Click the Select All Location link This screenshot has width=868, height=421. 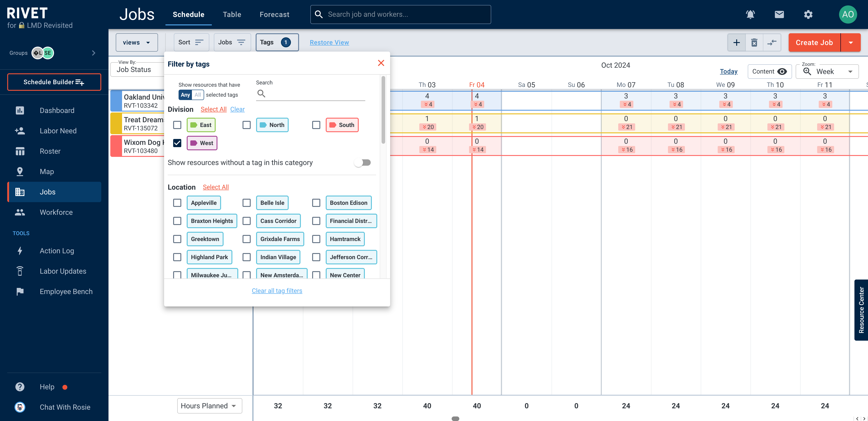(216, 187)
